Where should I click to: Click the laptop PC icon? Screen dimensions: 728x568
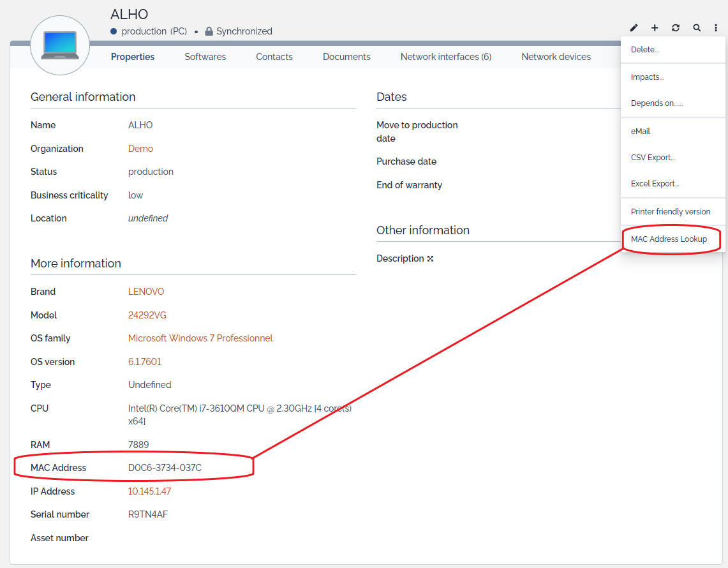click(x=60, y=45)
